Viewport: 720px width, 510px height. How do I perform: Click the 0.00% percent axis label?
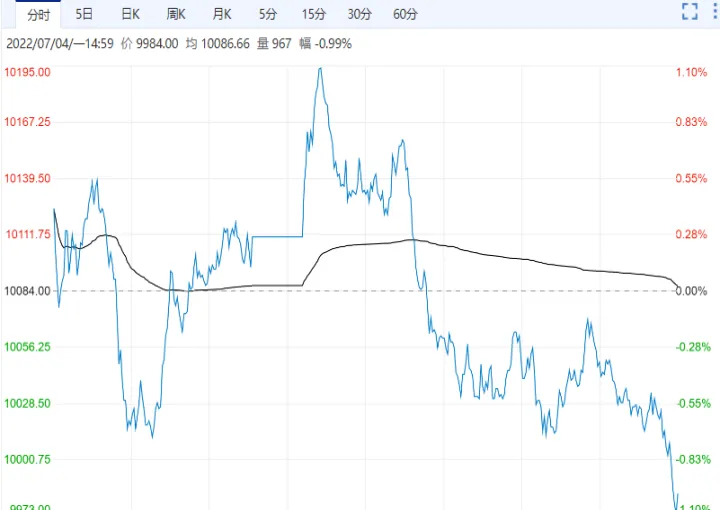(691, 291)
